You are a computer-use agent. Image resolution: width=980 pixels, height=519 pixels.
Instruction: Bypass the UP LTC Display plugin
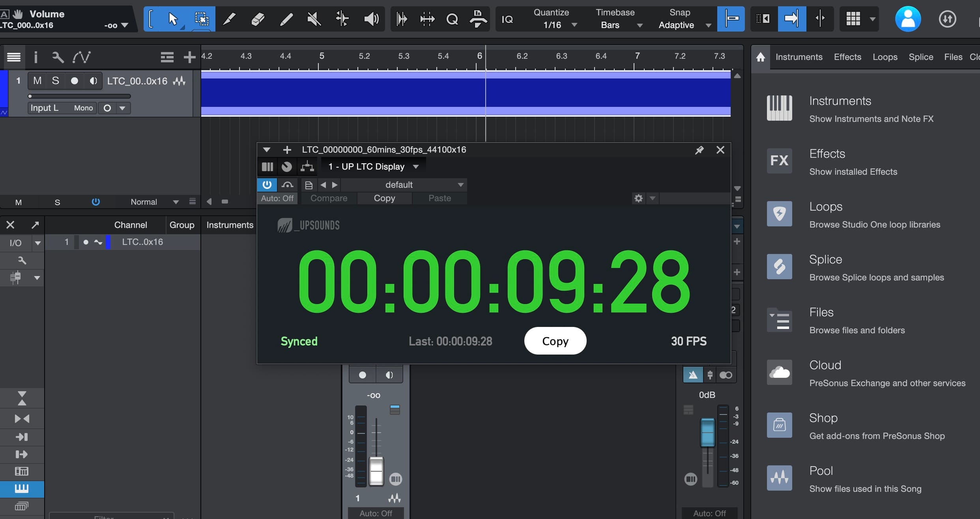tap(267, 185)
